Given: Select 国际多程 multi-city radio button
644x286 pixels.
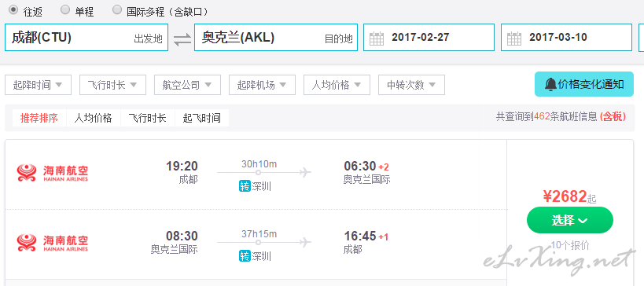Looking at the screenshot, I should click(x=117, y=10).
